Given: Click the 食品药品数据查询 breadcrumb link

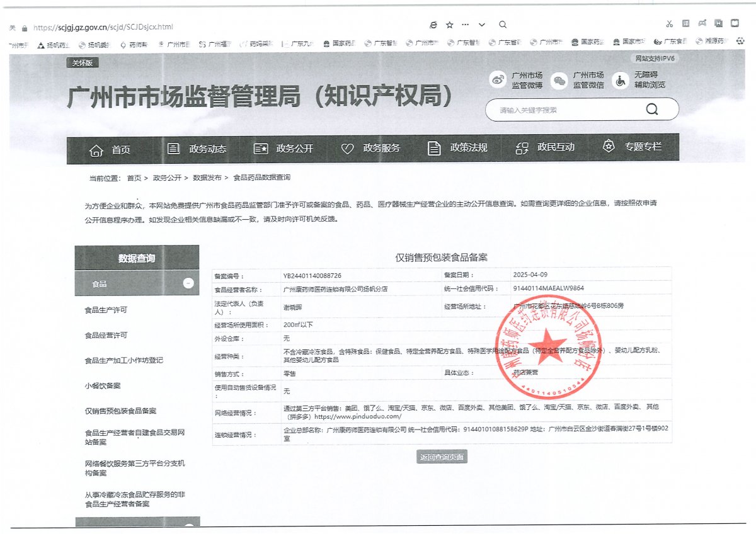Looking at the screenshot, I should 261,178.
